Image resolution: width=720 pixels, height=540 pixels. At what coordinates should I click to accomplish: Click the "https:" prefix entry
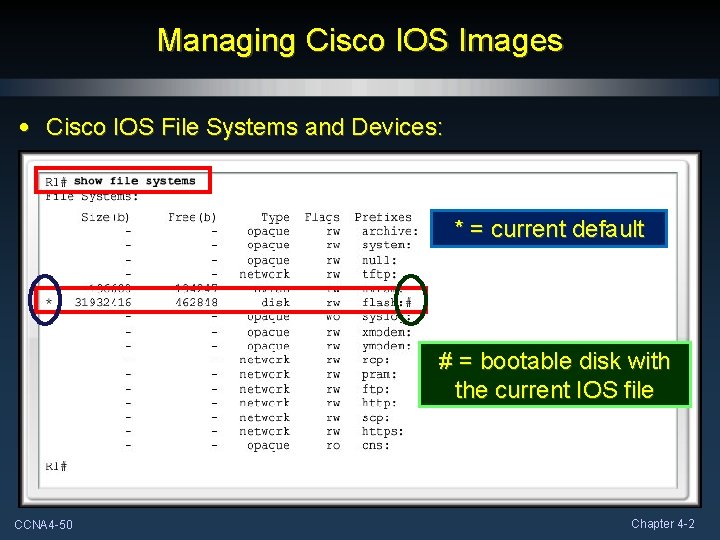tap(382, 432)
